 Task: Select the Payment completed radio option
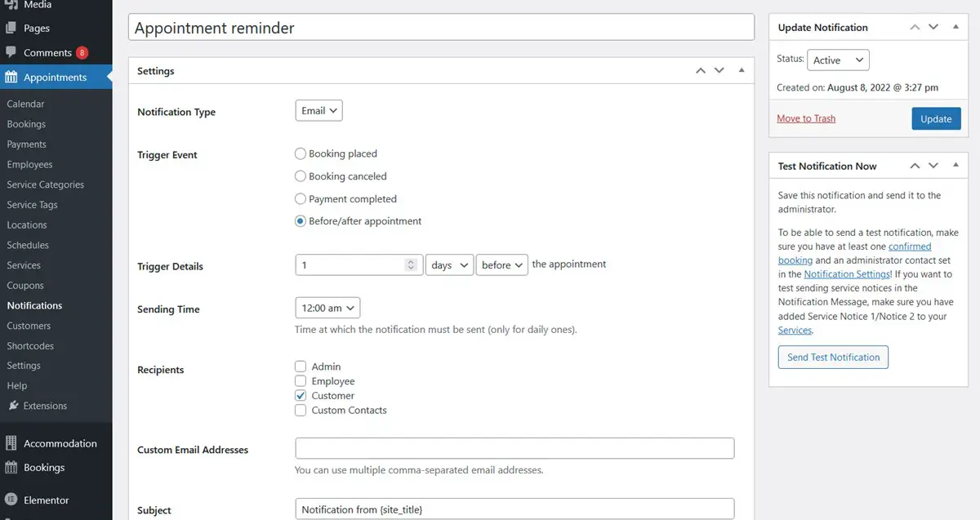click(x=301, y=198)
